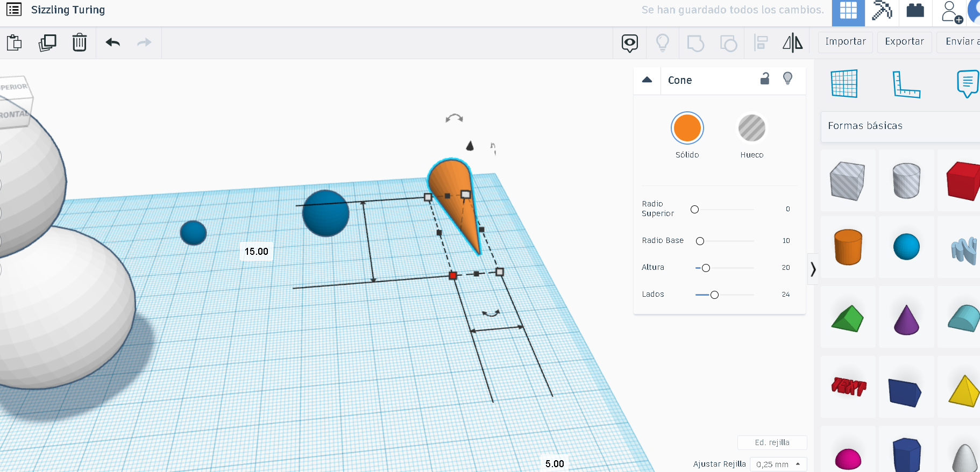Click the Altura value 20
The width and height of the screenshot is (980, 472).
(x=786, y=268)
